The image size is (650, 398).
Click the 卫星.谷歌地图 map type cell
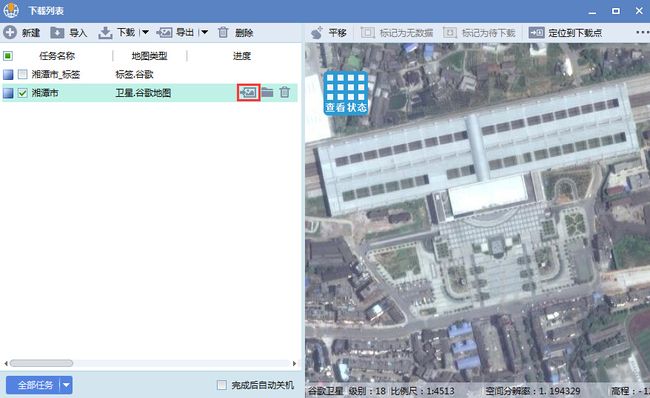coord(143,93)
